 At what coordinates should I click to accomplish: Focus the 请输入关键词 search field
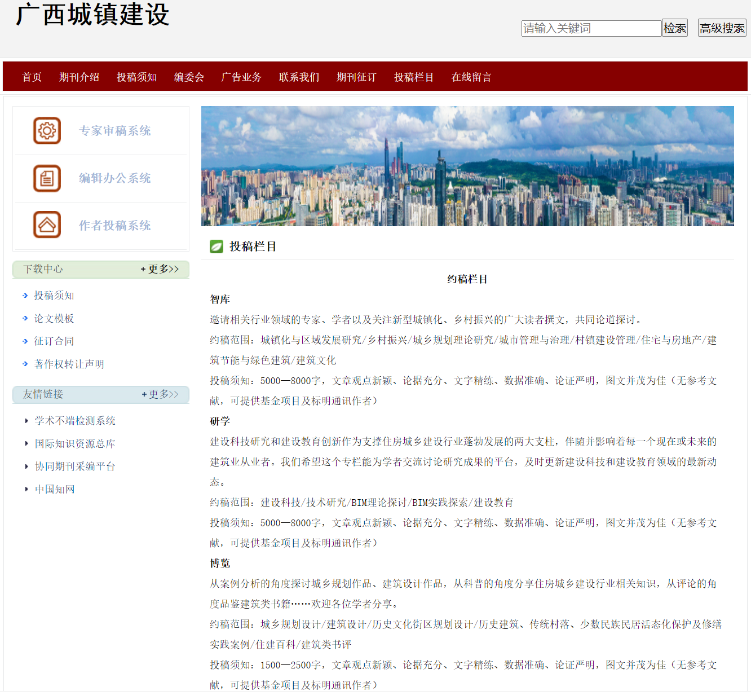pyautogui.click(x=591, y=28)
